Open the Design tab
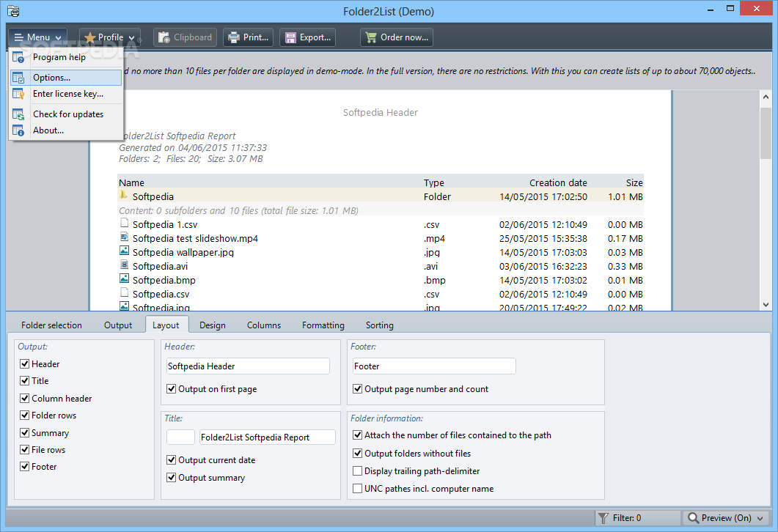Viewport: 778px width, 532px height. pos(213,325)
